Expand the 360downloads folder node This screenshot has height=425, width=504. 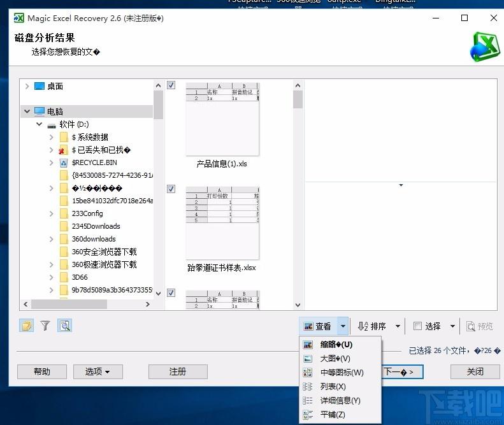click(x=52, y=239)
